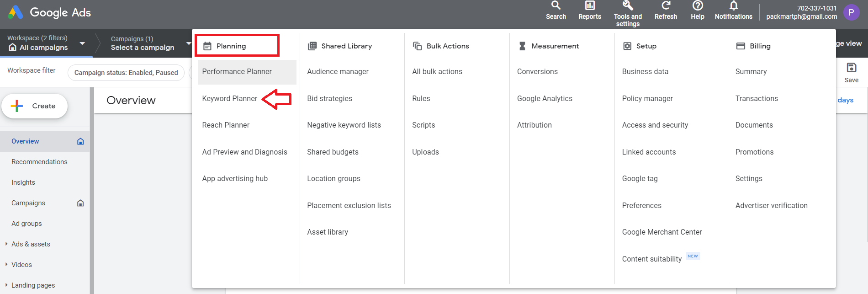Viewport: 868px width, 294px height.
Task: Open Attribution under Measurement
Action: coord(535,125)
